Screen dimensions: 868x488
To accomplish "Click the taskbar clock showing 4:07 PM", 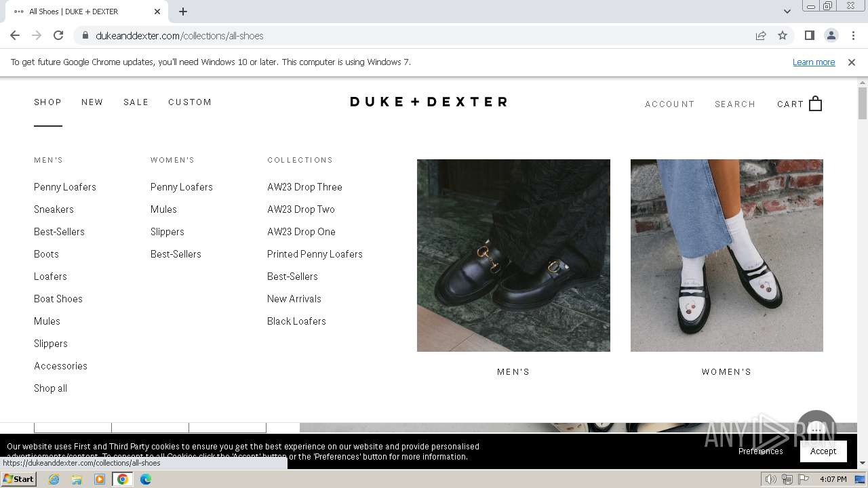I will pos(833,479).
